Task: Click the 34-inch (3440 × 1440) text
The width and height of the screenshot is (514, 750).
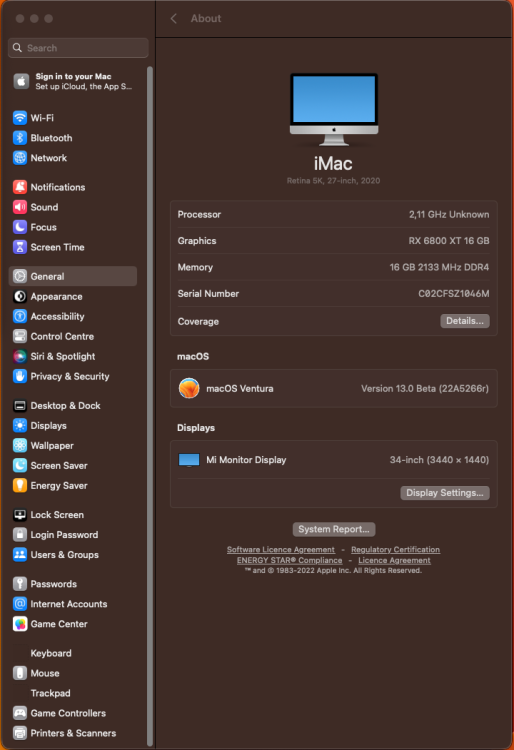Action: coord(439,460)
